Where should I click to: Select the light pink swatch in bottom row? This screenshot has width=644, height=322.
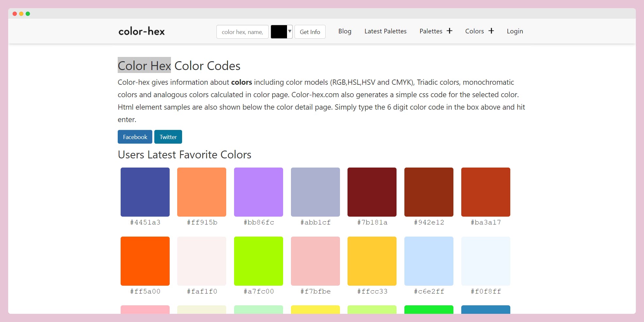pyautogui.click(x=145, y=310)
